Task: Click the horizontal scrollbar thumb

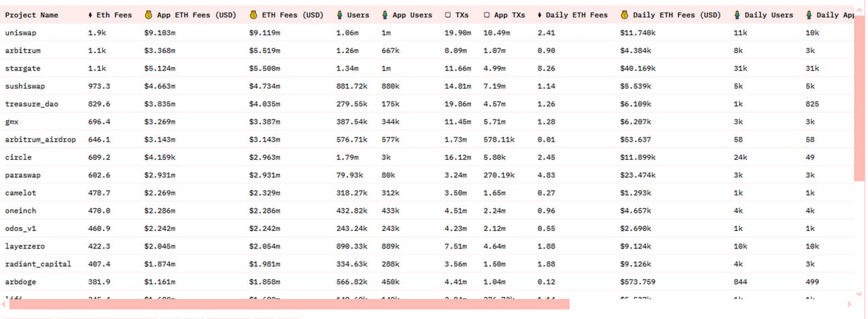Action: click(x=290, y=304)
